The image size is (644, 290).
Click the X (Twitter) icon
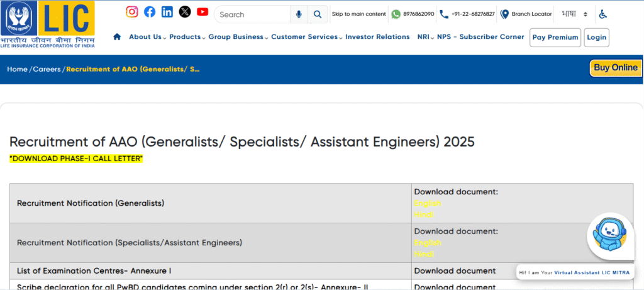[185, 12]
